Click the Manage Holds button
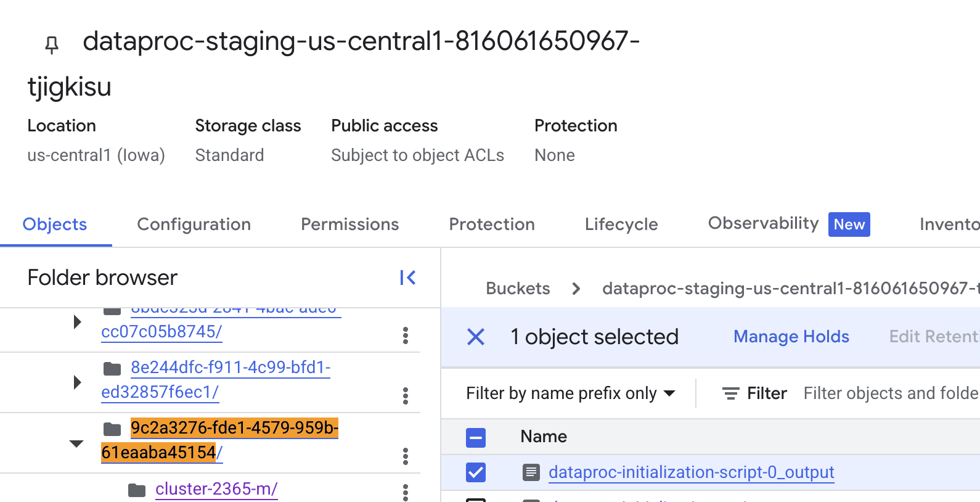This screenshot has width=980, height=502. click(791, 337)
